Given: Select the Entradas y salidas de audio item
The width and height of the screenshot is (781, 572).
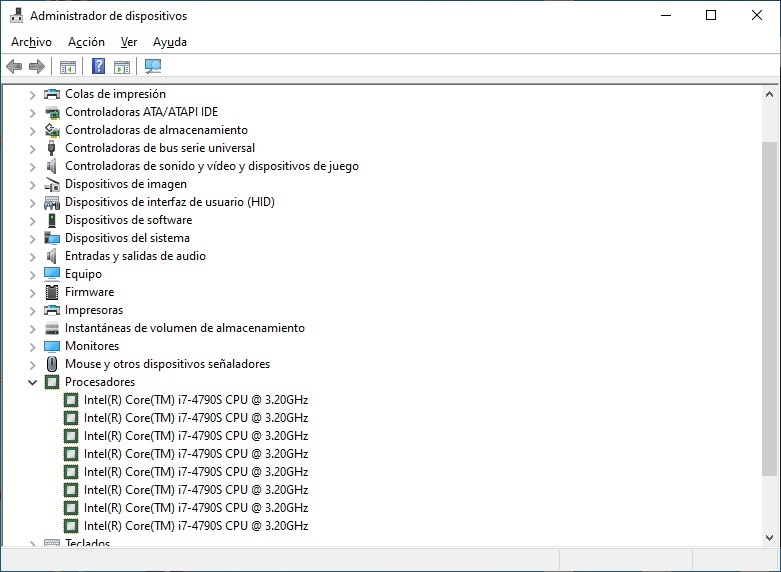Looking at the screenshot, I should tap(135, 256).
